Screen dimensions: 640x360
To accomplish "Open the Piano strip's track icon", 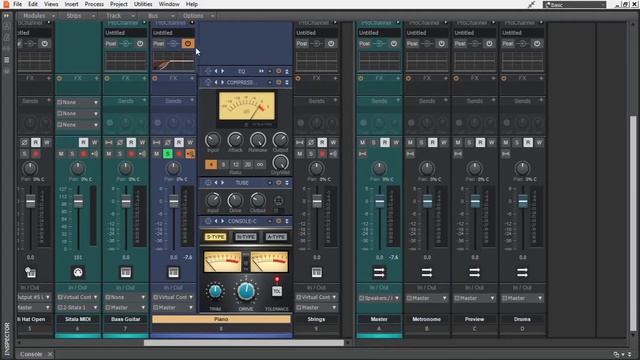I will [173, 272].
